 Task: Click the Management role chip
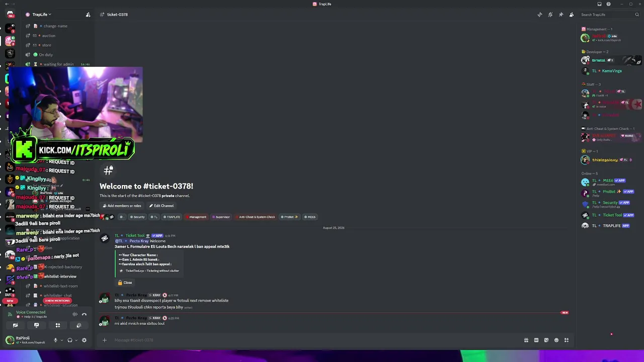[x=196, y=217]
